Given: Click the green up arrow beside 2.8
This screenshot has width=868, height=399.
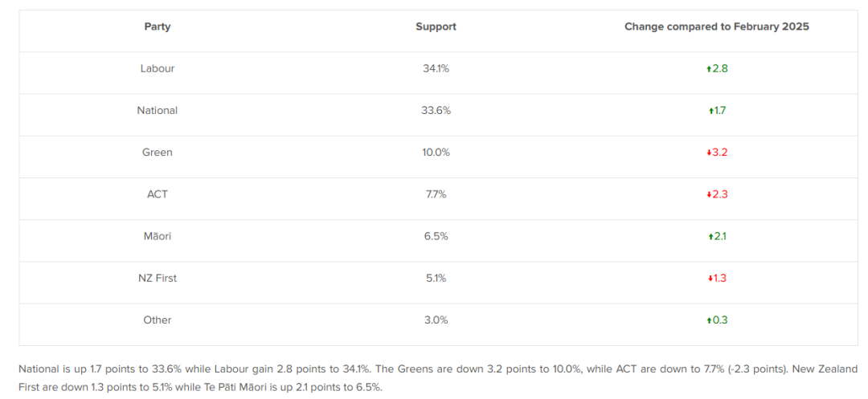Looking at the screenshot, I should point(709,69).
